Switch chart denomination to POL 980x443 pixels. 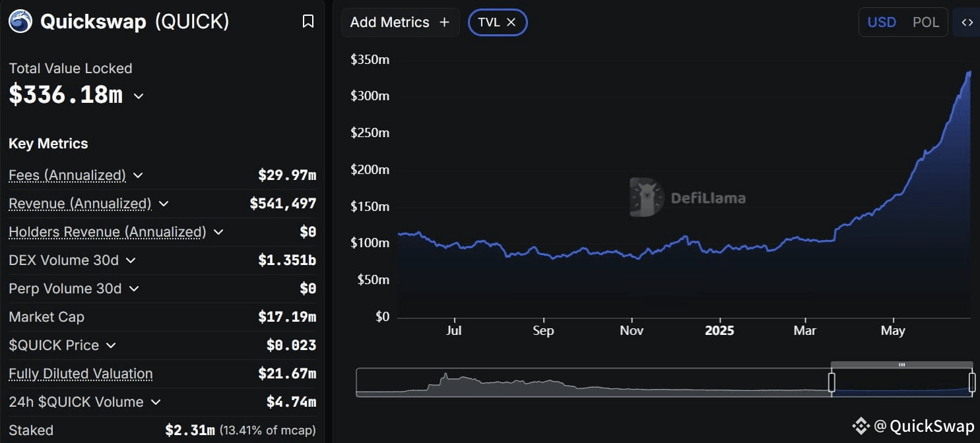click(926, 22)
